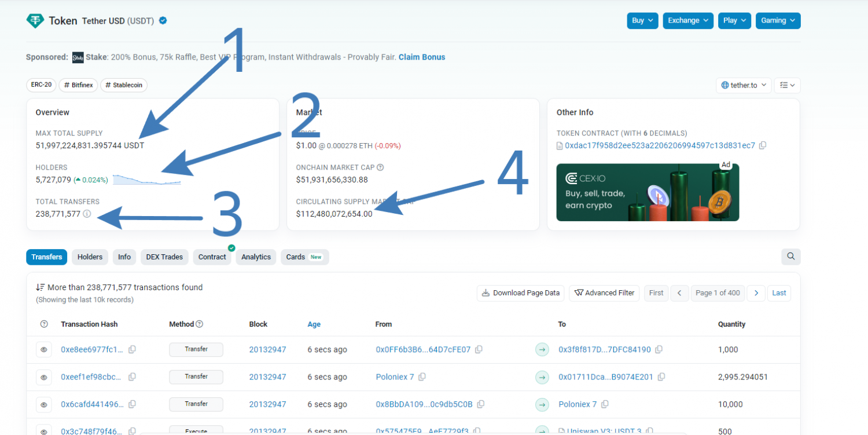This screenshot has height=435, width=868.
Task: Click the Method column help icon
Action: click(x=200, y=324)
